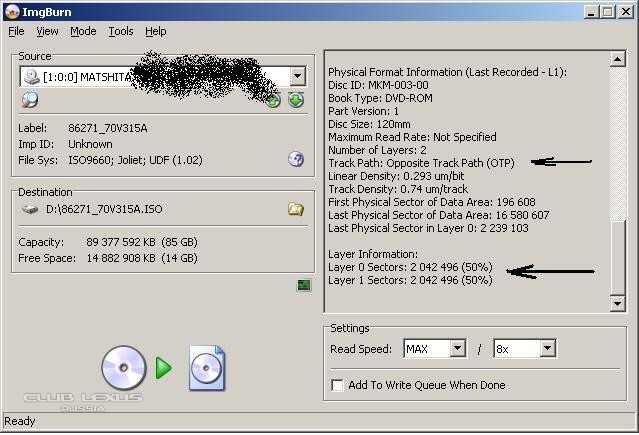Screen dimensions: 639x435
Task: Open the 8x read speed dropdown
Action: pos(547,349)
